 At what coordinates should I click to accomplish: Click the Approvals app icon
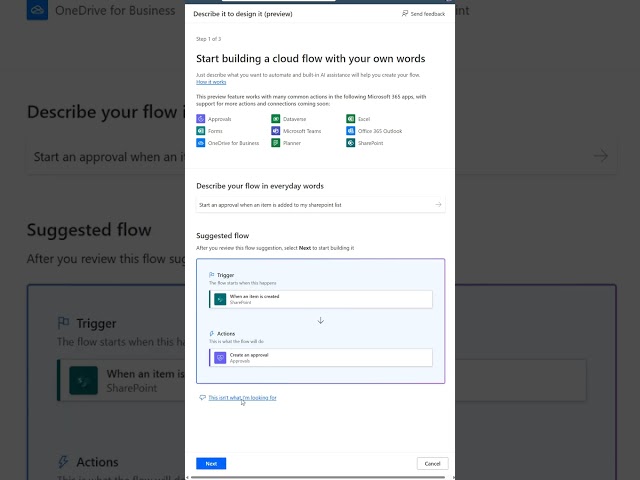(200, 119)
